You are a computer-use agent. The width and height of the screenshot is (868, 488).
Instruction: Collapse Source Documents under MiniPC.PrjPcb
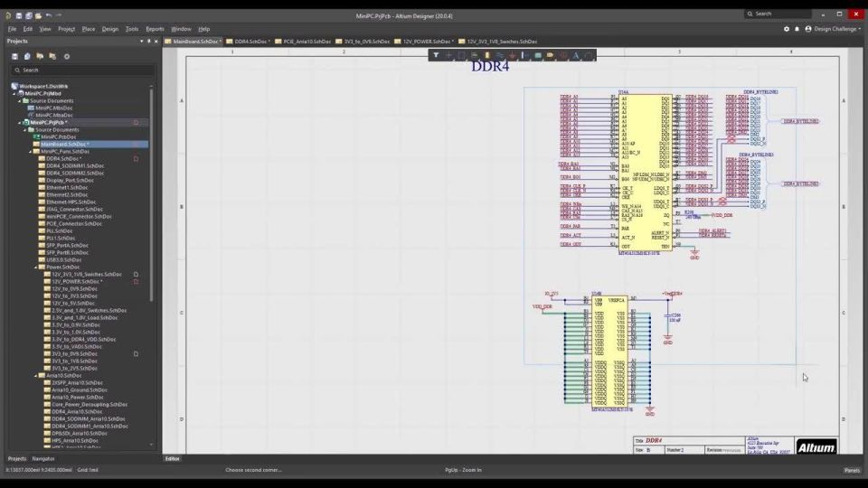click(25, 129)
